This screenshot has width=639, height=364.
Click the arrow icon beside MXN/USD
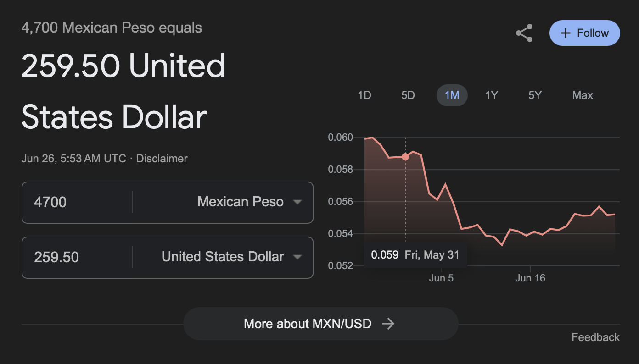point(388,324)
